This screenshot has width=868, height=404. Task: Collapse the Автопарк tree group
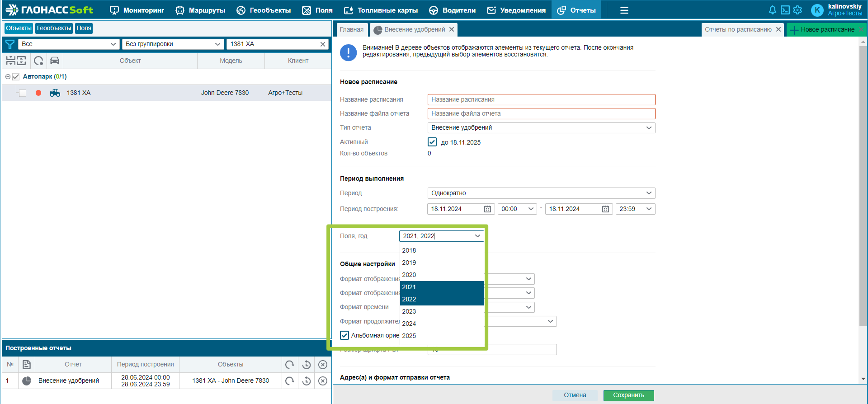click(x=8, y=77)
